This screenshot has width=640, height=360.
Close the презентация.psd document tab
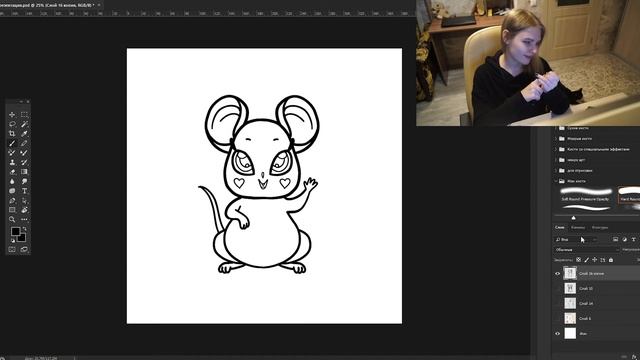coord(99,5)
